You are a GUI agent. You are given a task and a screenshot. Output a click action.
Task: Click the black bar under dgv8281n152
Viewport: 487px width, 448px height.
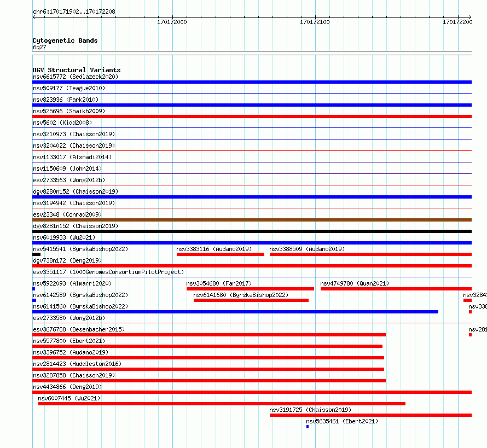tap(252, 231)
